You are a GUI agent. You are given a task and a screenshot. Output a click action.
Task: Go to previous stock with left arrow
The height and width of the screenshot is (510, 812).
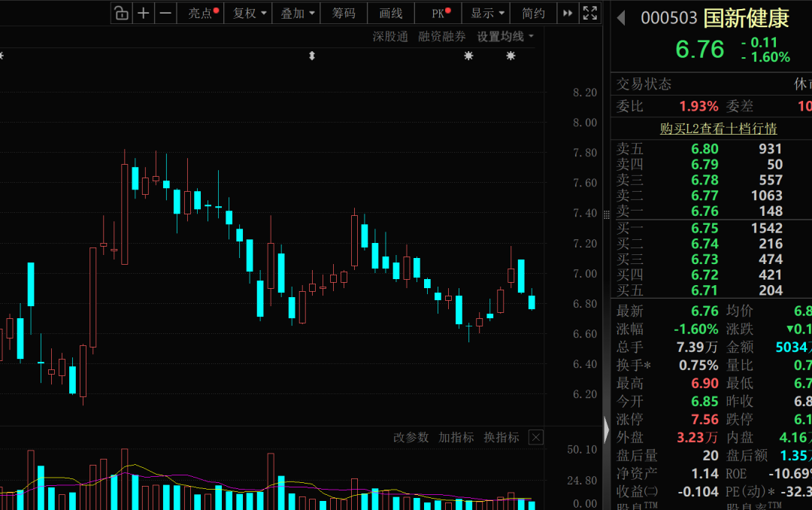(621, 19)
